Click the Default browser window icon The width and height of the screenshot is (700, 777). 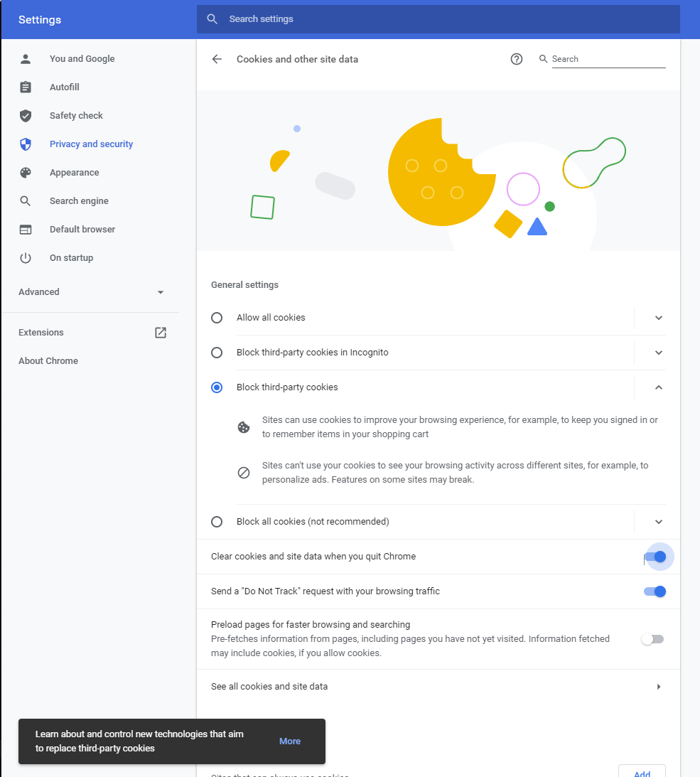pyautogui.click(x=26, y=230)
